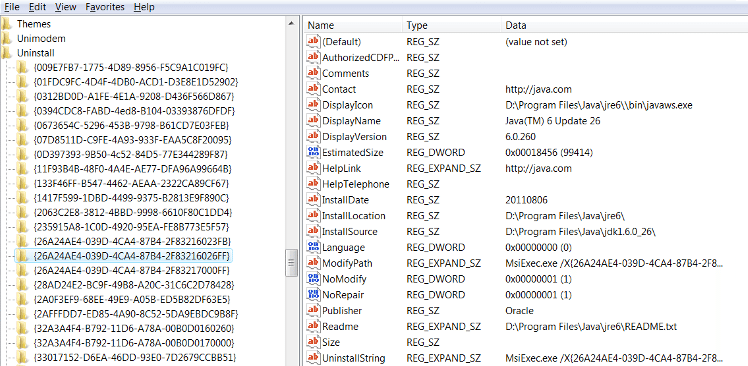Viewport: 748px width, 366px height.
Task: Click the string icon for InstallLocation value
Action: click(313, 215)
